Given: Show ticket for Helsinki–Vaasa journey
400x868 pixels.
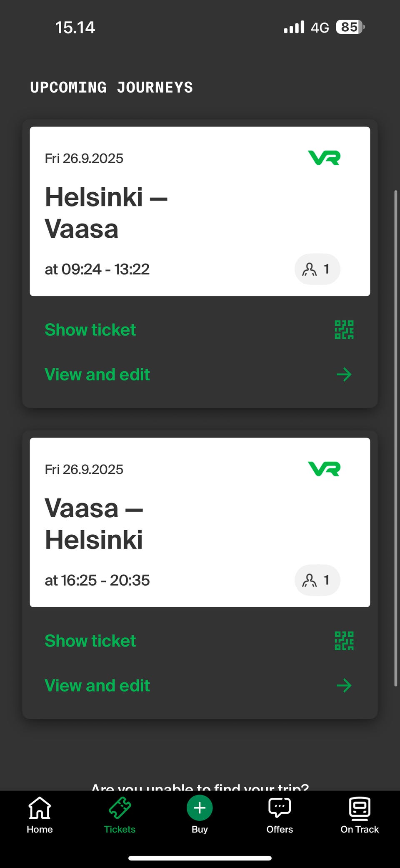Looking at the screenshot, I should click(x=90, y=330).
